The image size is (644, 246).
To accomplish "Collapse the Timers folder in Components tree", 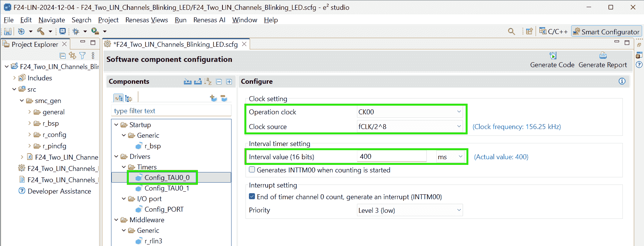I will [124, 167].
